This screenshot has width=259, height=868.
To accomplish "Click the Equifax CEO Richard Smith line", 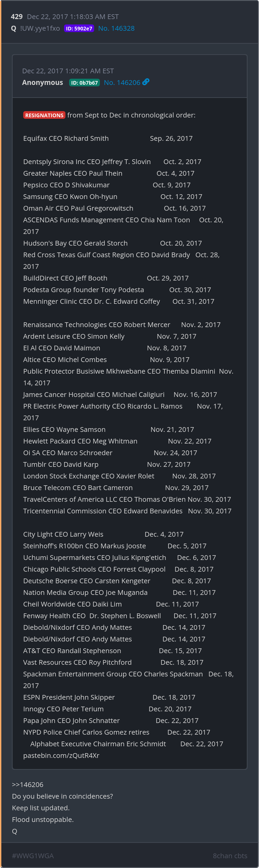I will point(66,138).
